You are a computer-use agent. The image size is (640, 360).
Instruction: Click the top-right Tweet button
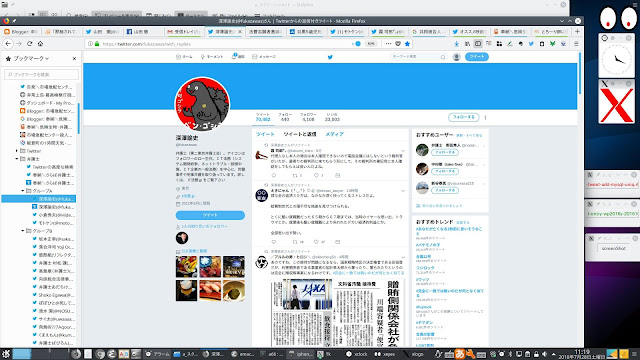pyautogui.click(x=476, y=57)
